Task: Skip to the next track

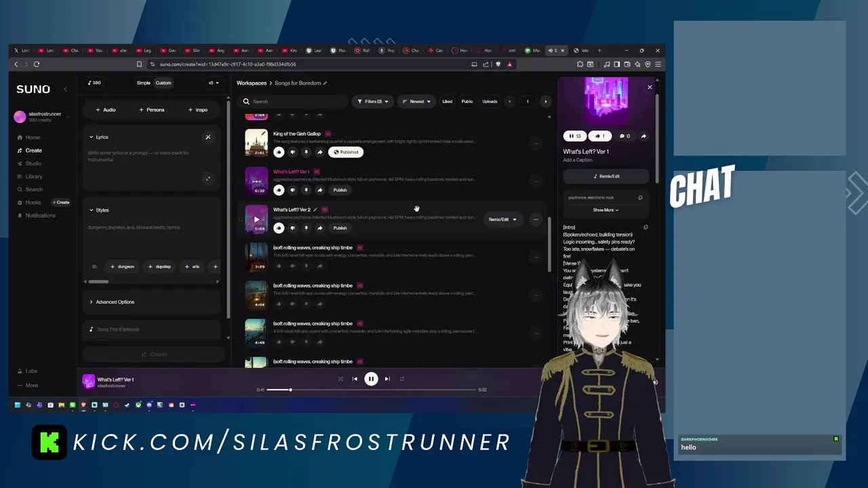Action: click(x=387, y=379)
